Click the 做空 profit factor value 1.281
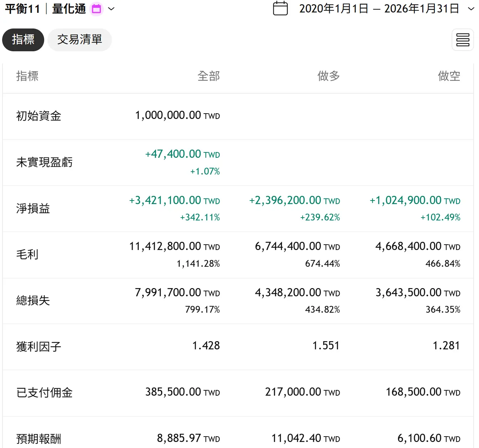The image size is (479, 448). coord(446,346)
